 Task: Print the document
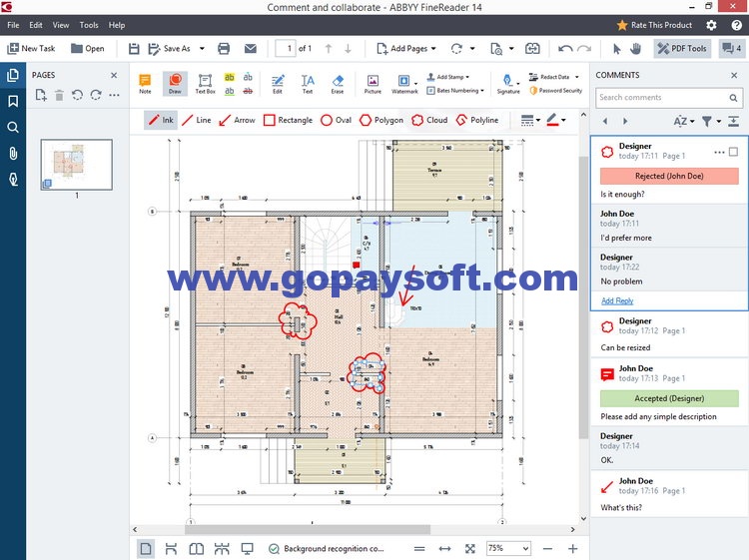click(224, 49)
